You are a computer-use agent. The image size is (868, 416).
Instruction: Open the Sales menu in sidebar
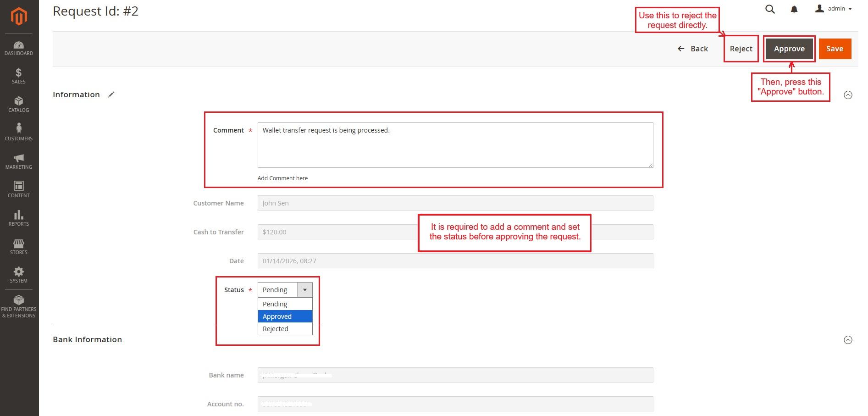tap(19, 76)
